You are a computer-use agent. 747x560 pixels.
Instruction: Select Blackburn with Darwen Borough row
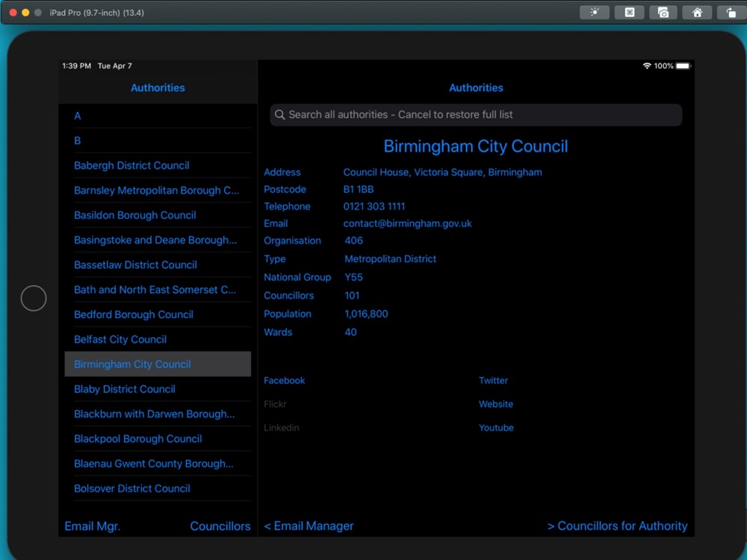pyautogui.click(x=158, y=414)
